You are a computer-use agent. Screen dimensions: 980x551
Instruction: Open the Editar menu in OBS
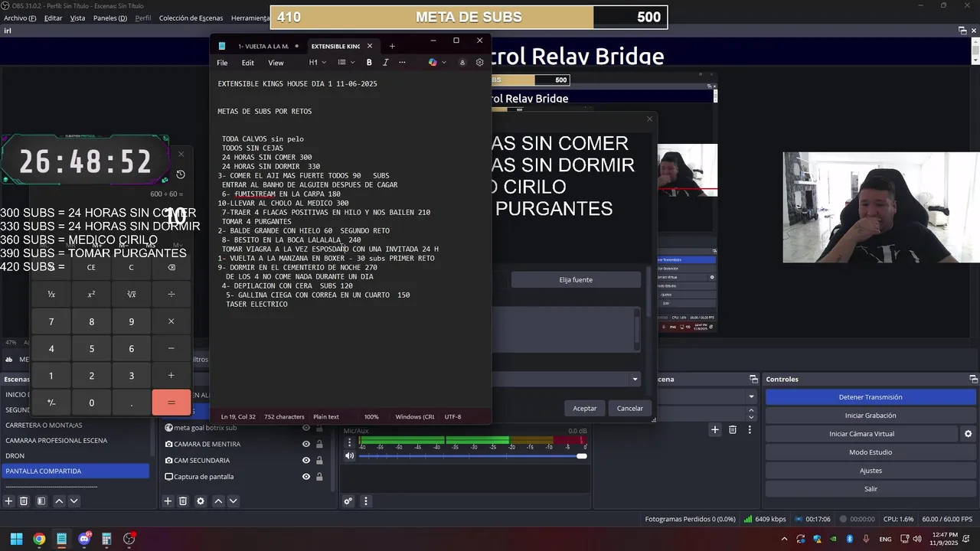point(53,18)
